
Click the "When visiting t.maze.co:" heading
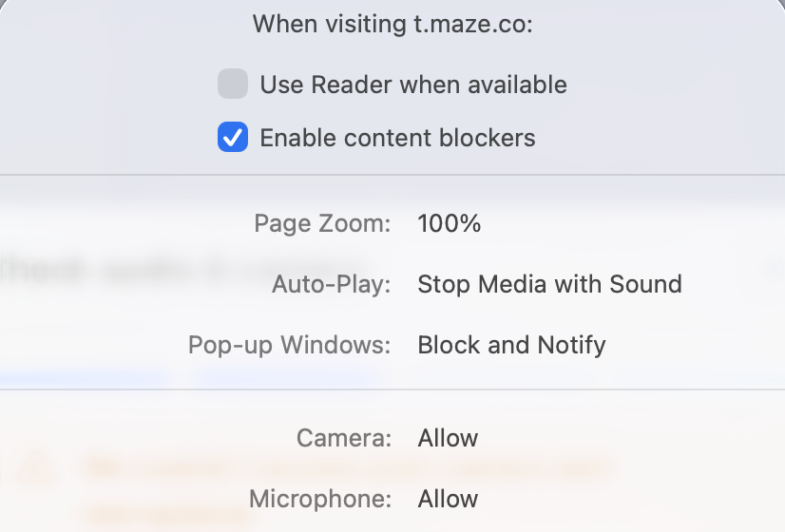[x=392, y=24]
